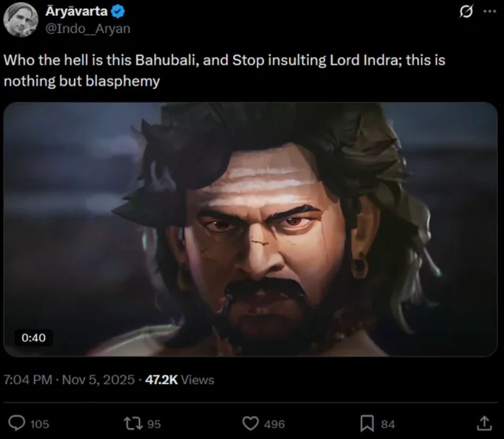Click the 0:40 video duration badge
Image resolution: width=504 pixels, height=439 pixels.
[x=33, y=337]
